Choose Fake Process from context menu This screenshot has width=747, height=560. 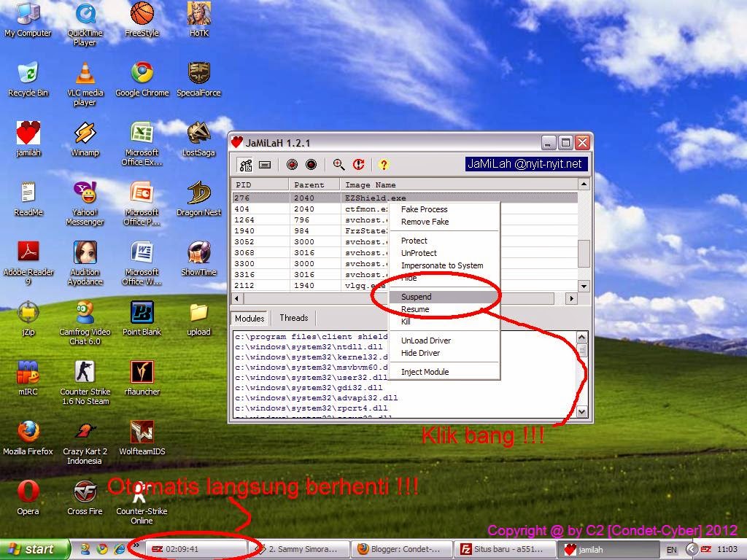click(x=444, y=209)
